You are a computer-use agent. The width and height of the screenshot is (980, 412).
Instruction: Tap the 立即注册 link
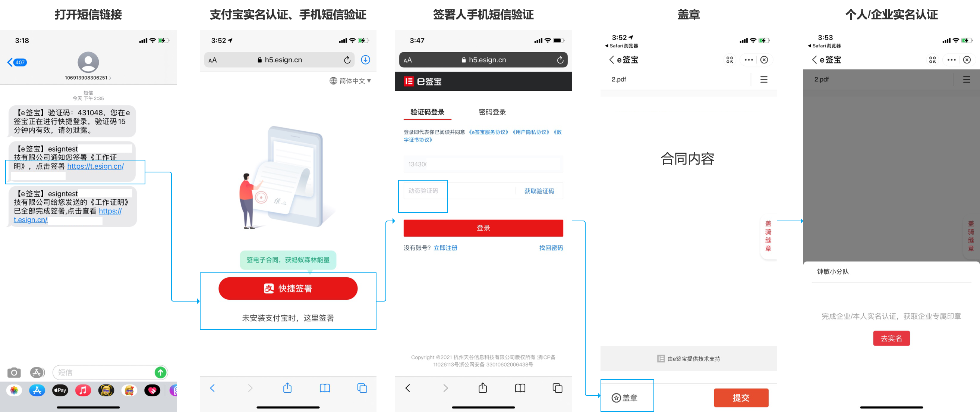(445, 247)
